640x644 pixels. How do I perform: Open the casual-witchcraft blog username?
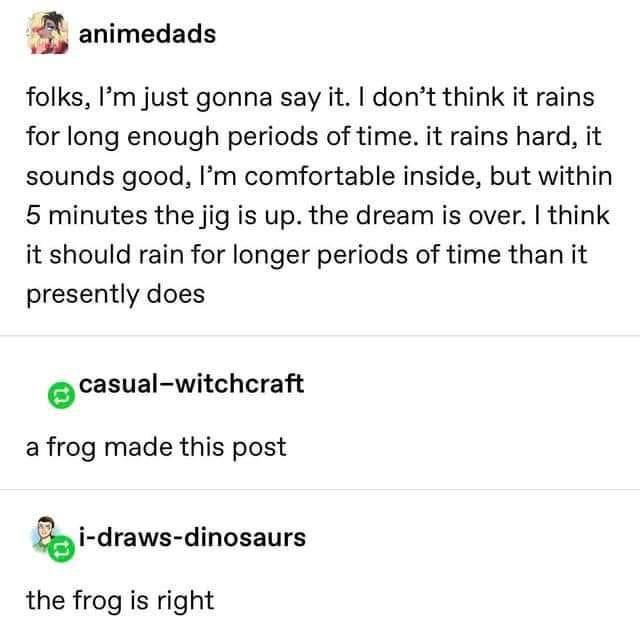(191, 384)
